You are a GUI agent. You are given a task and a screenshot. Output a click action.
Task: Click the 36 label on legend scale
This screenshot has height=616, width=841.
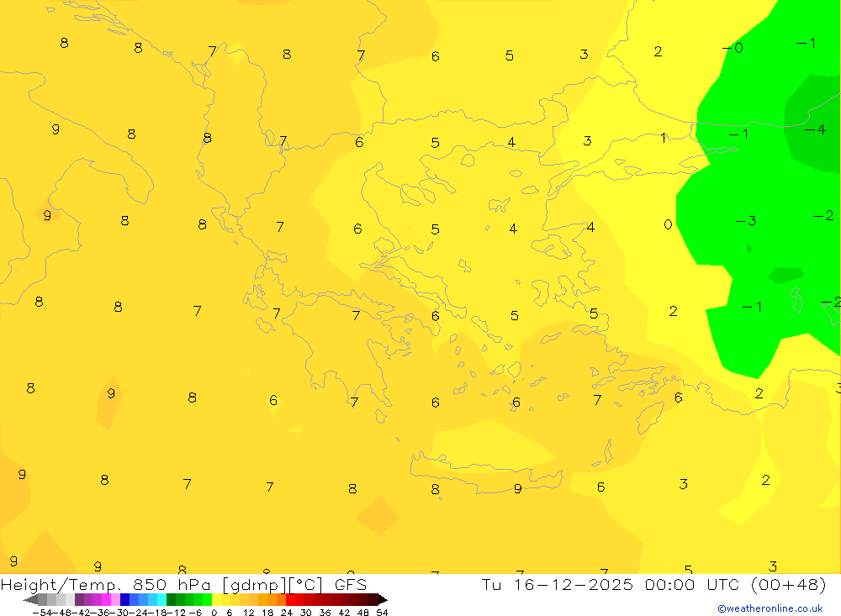(325, 613)
